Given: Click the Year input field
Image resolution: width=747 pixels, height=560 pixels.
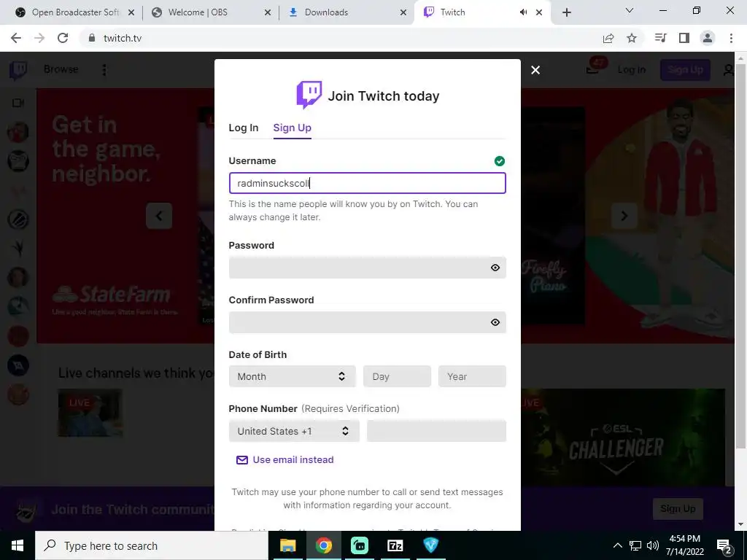Looking at the screenshot, I should pos(472,376).
